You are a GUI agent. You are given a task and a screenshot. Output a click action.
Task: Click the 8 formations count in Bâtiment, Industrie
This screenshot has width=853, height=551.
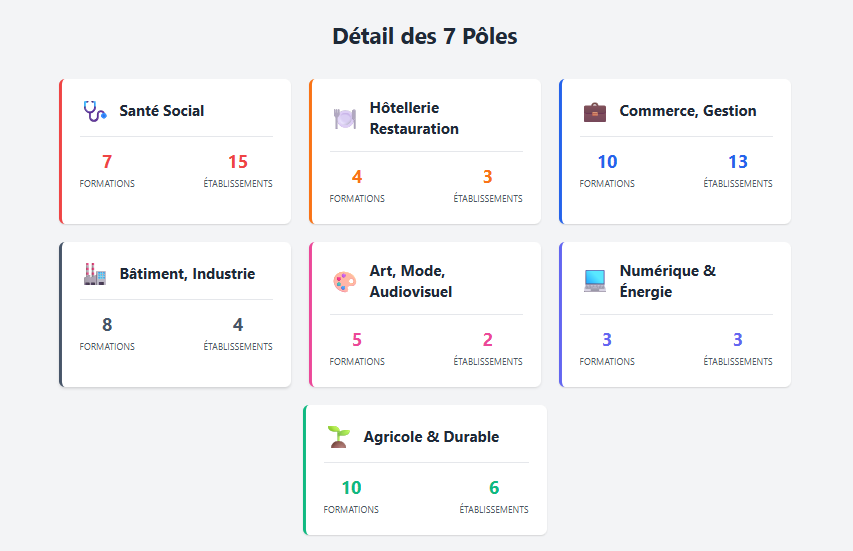[107, 325]
